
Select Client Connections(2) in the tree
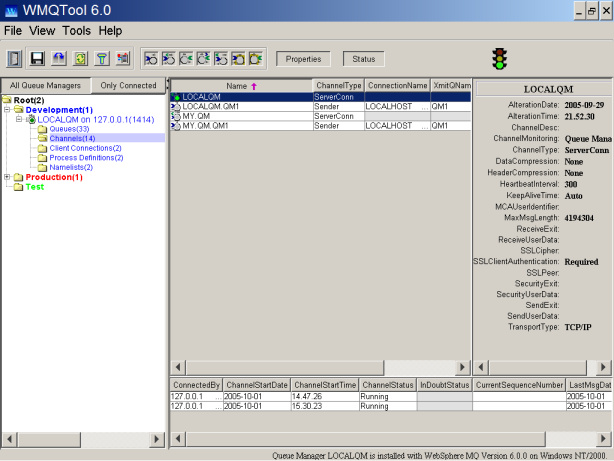pos(85,148)
